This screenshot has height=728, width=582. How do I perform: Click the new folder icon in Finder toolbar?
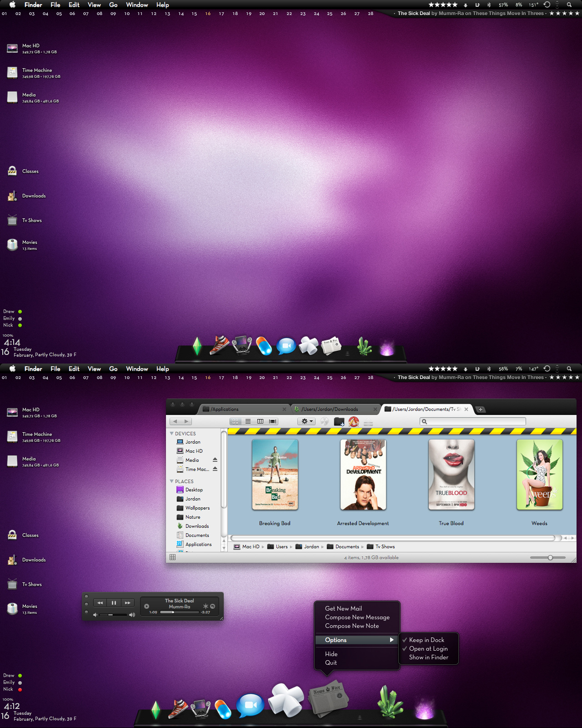pos(339,422)
